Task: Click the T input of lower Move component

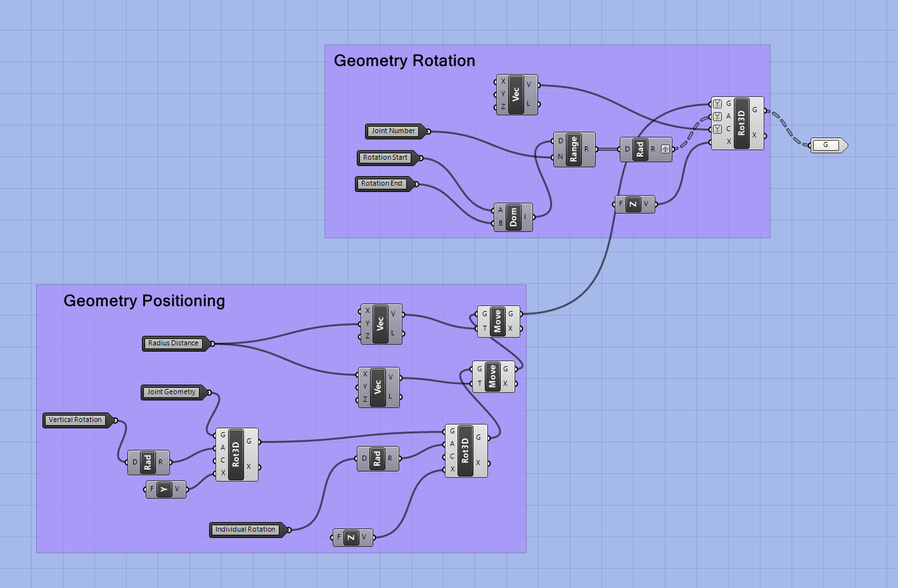Action: click(x=480, y=383)
